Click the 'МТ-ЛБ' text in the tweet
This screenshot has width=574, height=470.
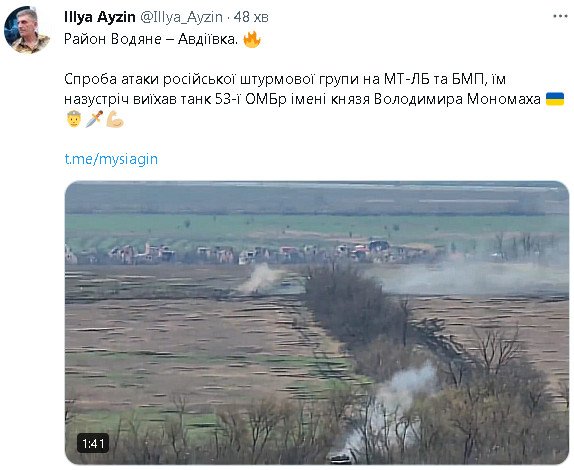click(x=406, y=79)
